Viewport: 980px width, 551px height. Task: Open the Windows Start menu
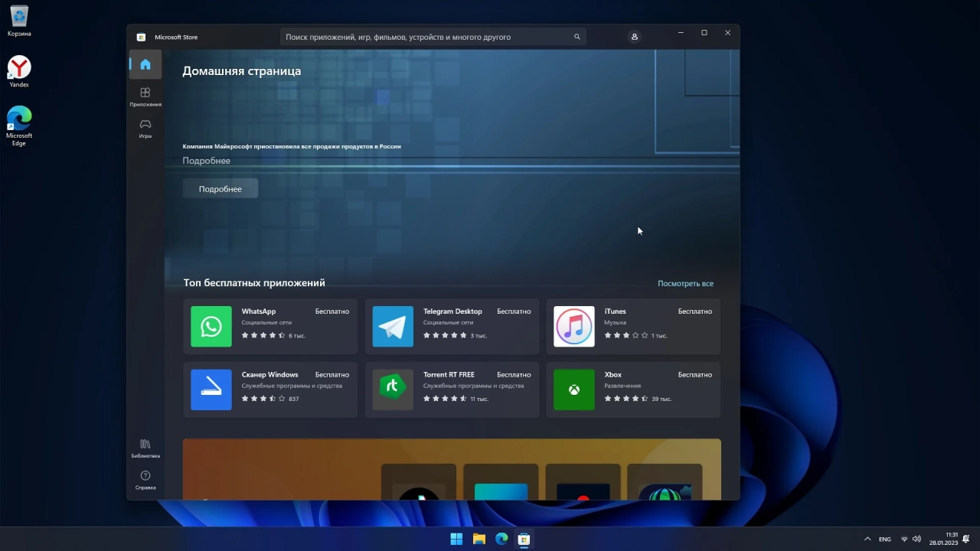pyautogui.click(x=456, y=539)
